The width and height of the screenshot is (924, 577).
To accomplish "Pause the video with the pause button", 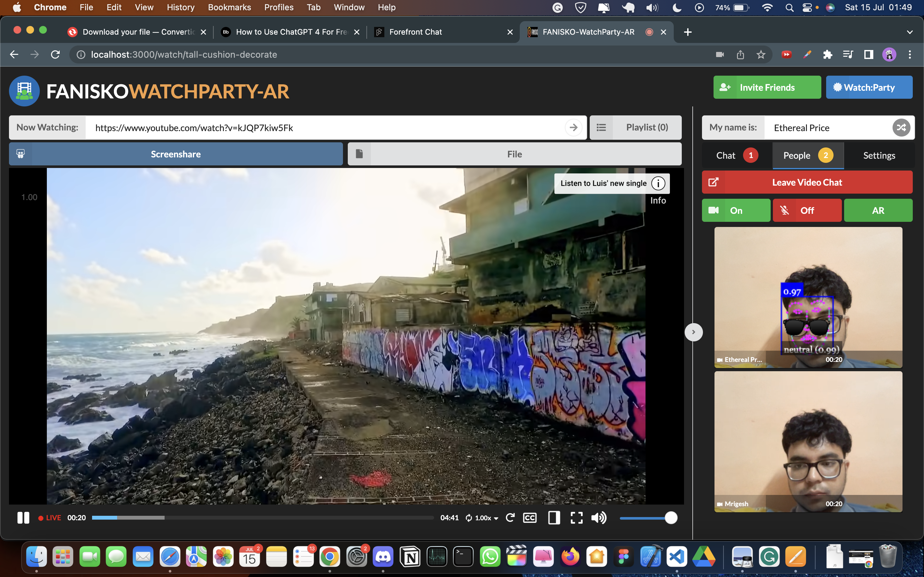I will (23, 518).
